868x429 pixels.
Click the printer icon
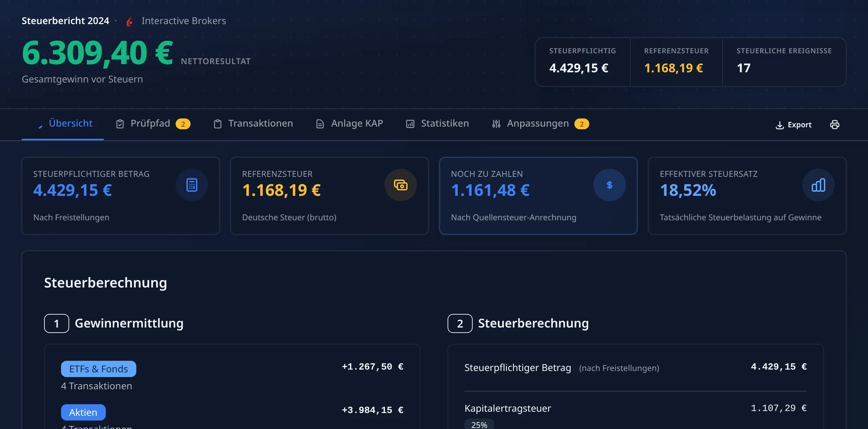click(x=835, y=125)
